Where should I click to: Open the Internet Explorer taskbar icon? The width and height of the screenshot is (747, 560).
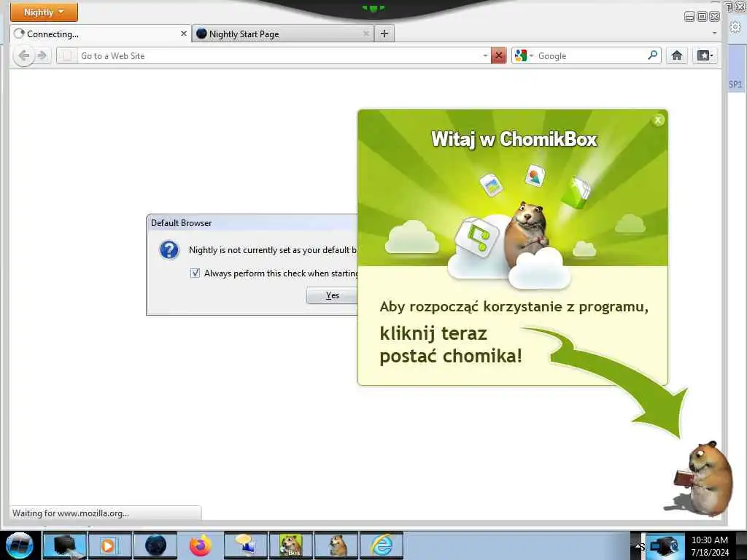tap(382, 545)
